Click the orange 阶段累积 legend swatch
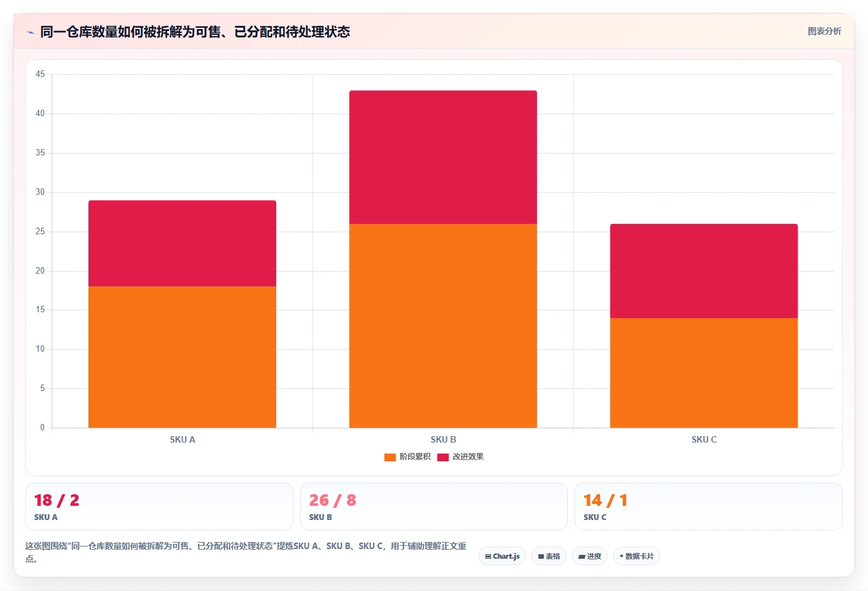The image size is (868, 591). click(390, 457)
